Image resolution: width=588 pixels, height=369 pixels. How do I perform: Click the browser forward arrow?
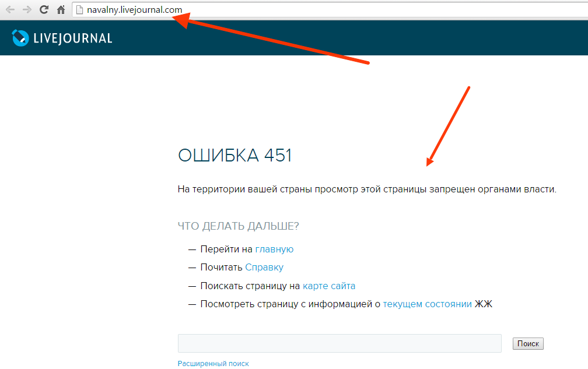pos(27,10)
